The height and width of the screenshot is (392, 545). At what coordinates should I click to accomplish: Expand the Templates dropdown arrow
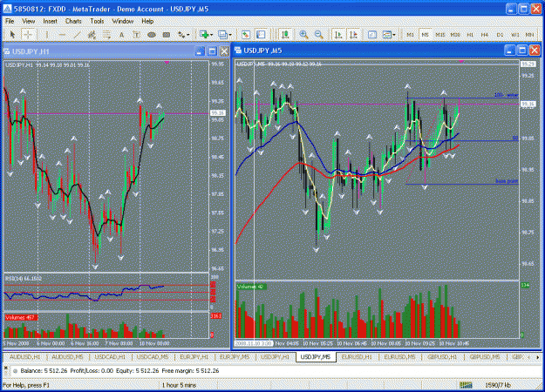pyautogui.click(x=394, y=35)
